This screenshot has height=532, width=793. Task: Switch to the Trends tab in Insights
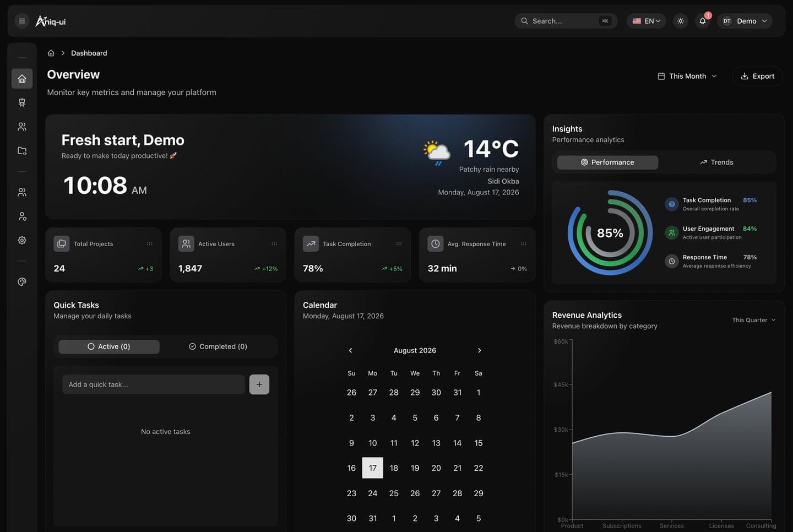(716, 162)
